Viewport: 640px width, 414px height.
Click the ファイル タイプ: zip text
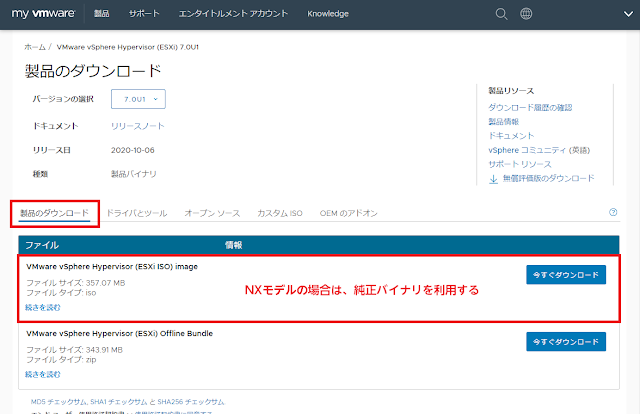click(61, 360)
